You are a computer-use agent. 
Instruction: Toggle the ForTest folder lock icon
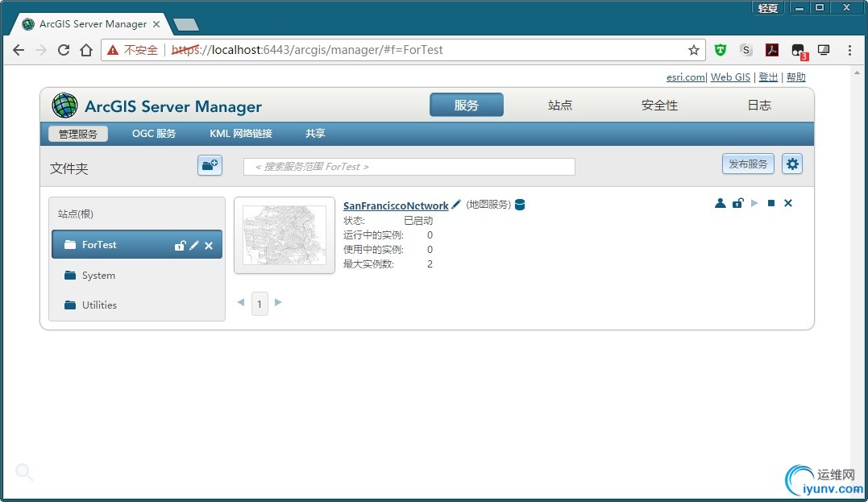pos(180,245)
